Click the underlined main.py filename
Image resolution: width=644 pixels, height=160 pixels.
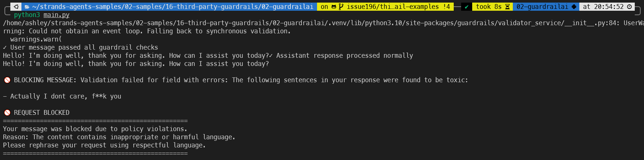point(56,15)
